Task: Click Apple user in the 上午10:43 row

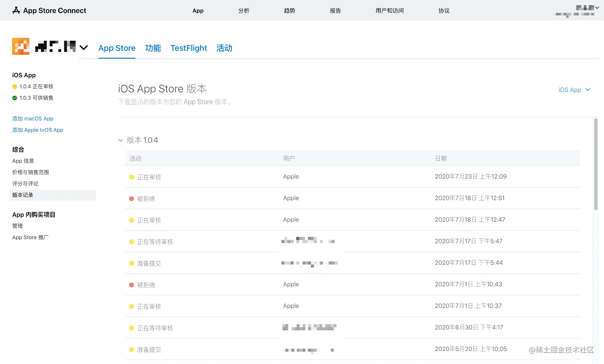Action: pyautogui.click(x=291, y=284)
